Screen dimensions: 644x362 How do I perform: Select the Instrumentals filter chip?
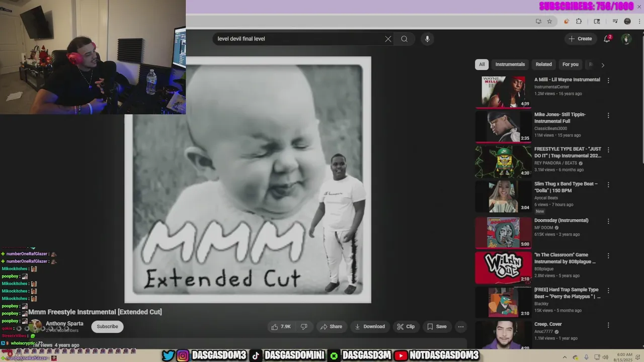pos(510,64)
